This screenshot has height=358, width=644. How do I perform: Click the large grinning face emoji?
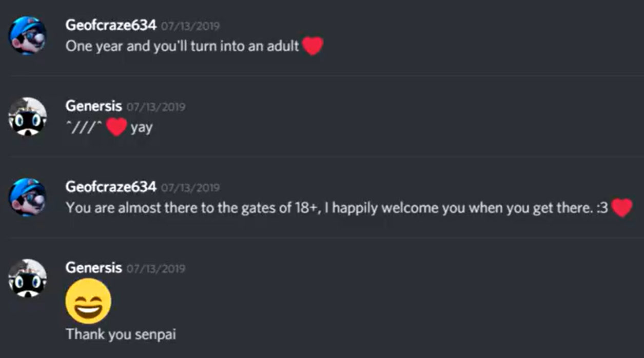click(x=88, y=302)
